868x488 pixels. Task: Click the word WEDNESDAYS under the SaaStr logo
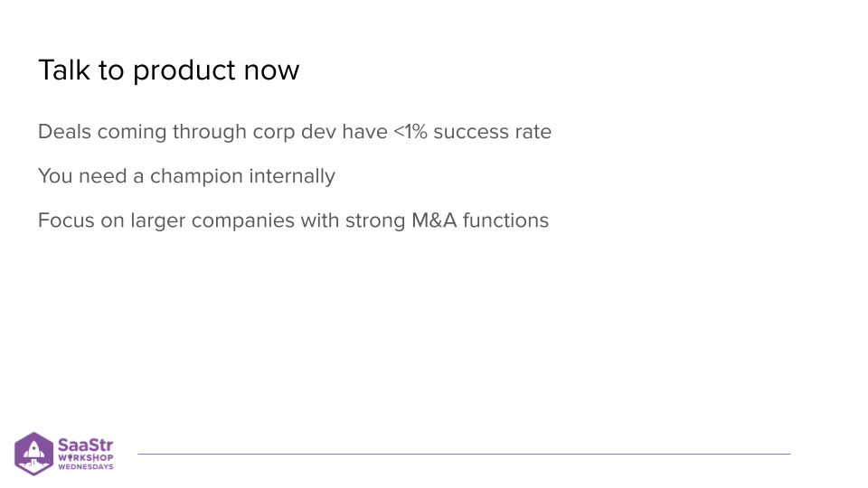click(86, 467)
